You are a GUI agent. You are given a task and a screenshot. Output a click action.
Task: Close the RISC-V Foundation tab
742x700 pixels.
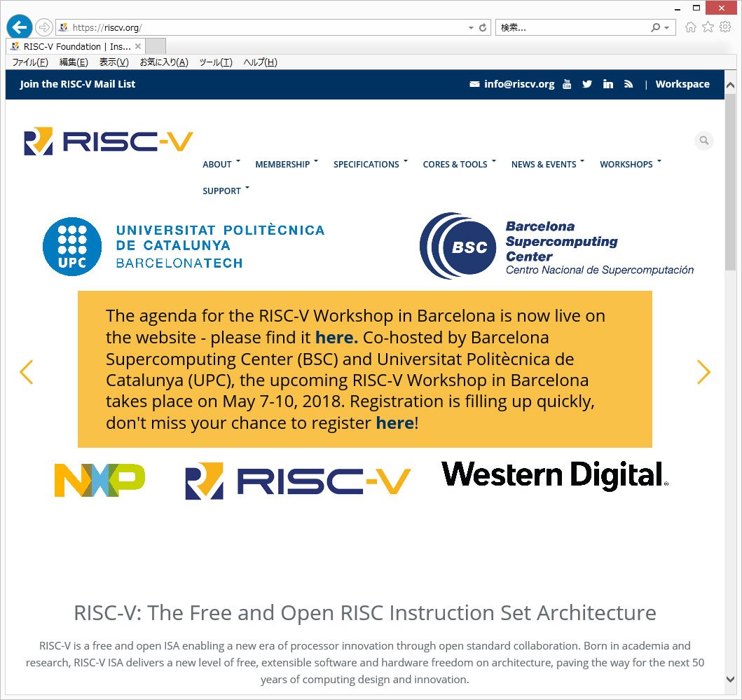(138, 46)
